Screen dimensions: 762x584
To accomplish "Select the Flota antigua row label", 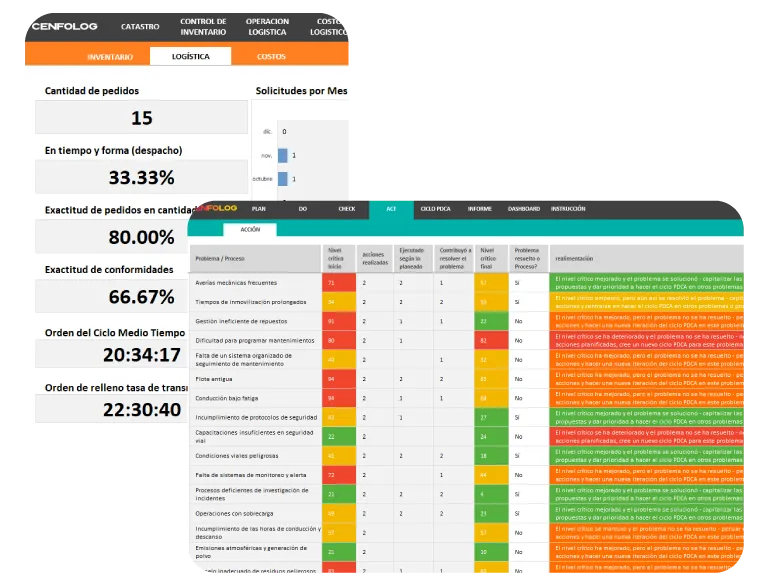I will pyautogui.click(x=214, y=379).
